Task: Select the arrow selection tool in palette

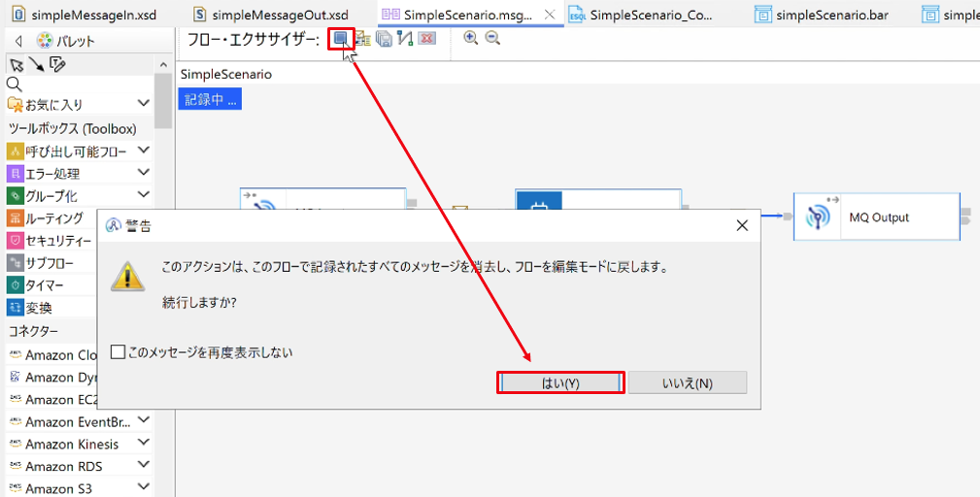Action: tap(17, 65)
